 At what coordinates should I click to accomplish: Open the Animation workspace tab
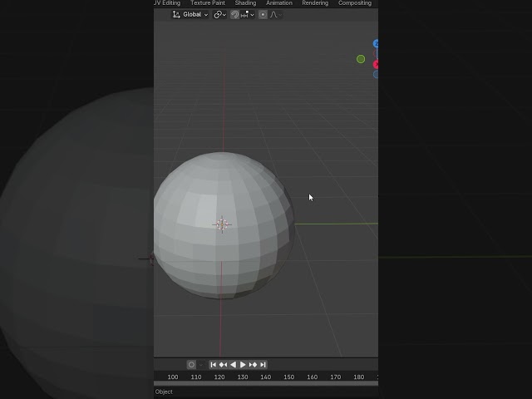point(279,3)
